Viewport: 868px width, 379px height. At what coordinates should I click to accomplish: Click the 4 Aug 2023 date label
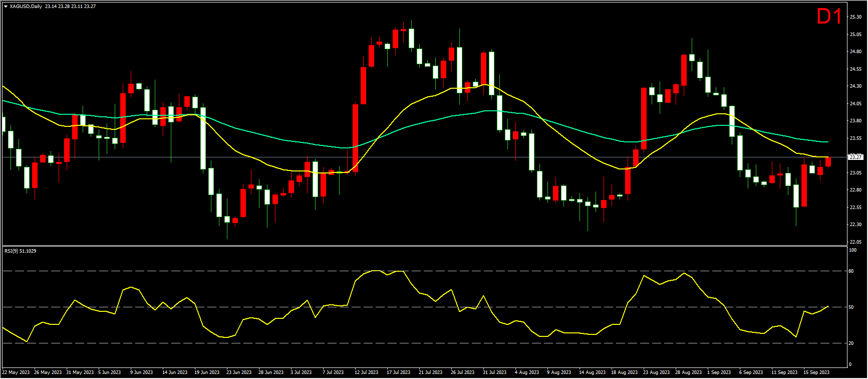point(527,372)
